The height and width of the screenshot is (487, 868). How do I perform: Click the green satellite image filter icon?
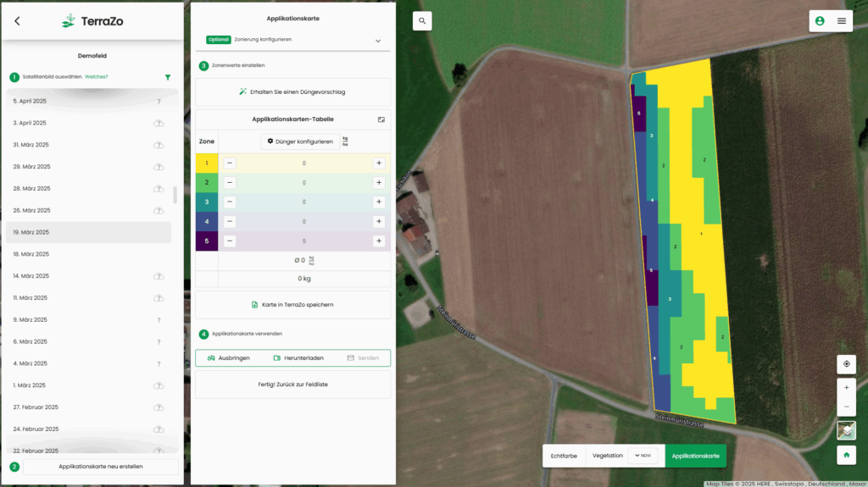point(168,77)
